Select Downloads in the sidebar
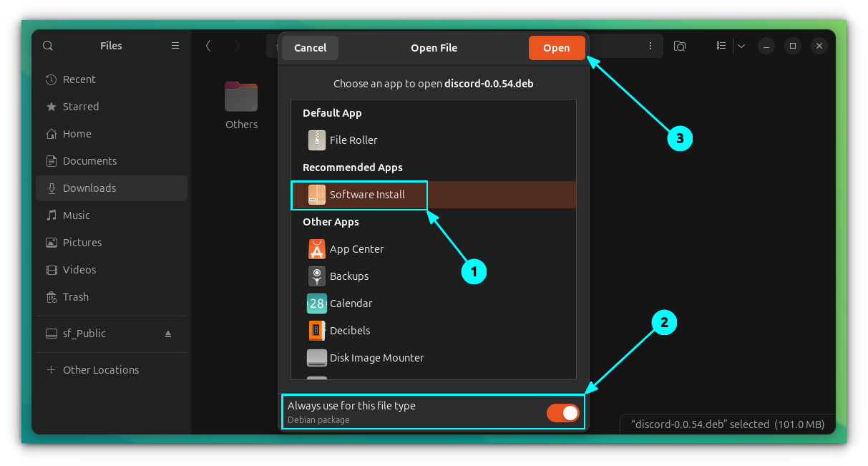Image resolution: width=868 pixels, height=466 pixels. (x=89, y=188)
